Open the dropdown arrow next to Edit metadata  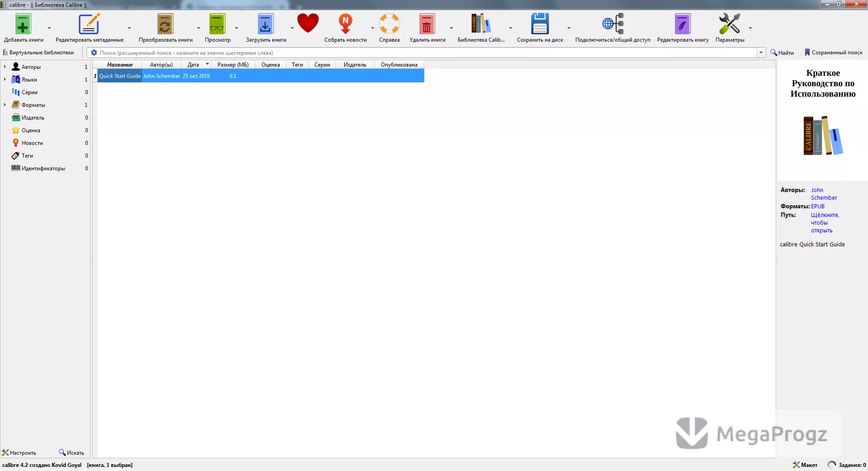click(x=129, y=28)
